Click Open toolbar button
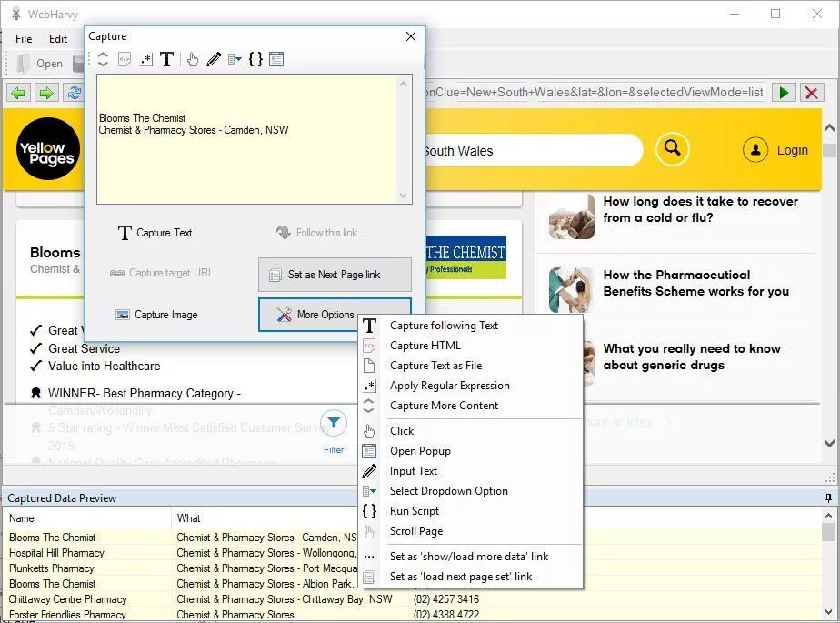Viewport: 840px width, 623px height. [x=40, y=64]
